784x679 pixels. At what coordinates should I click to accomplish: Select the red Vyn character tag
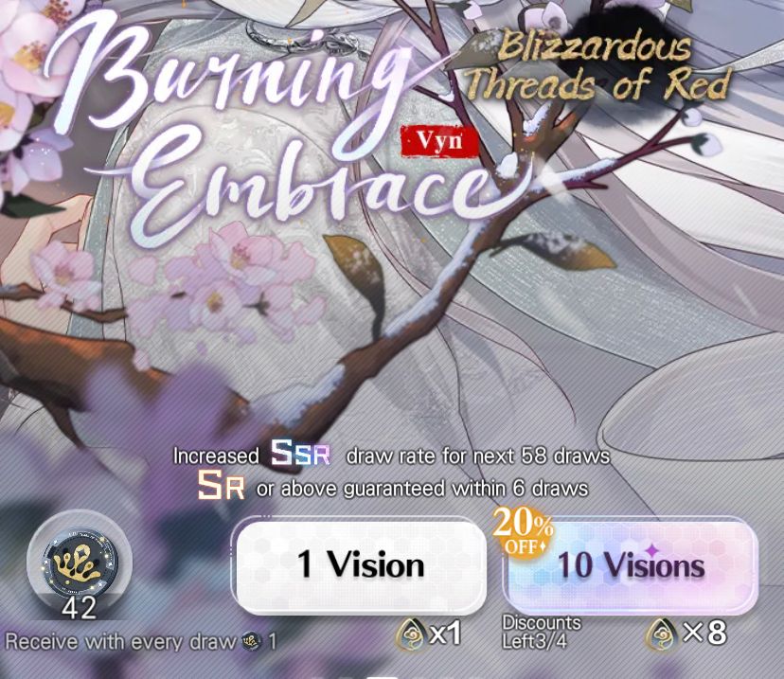click(x=439, y=142)
